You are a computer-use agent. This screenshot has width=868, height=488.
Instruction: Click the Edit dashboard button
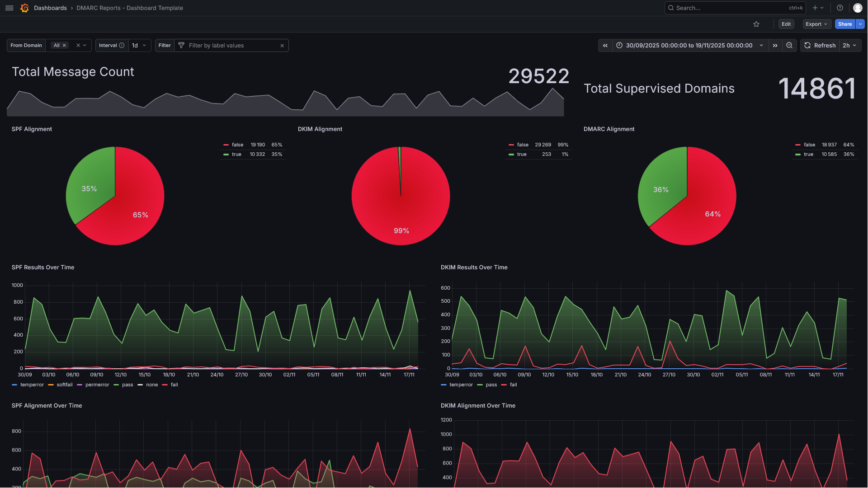tap(786, 24)
